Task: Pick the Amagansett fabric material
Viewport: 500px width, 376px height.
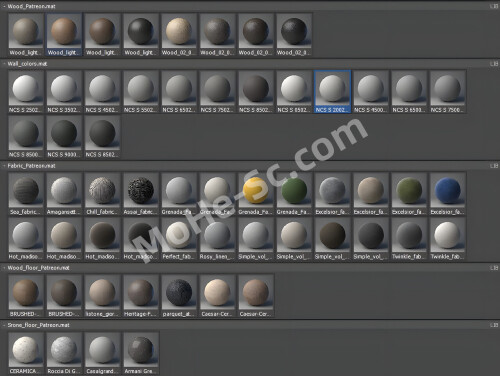Action: 64,194
